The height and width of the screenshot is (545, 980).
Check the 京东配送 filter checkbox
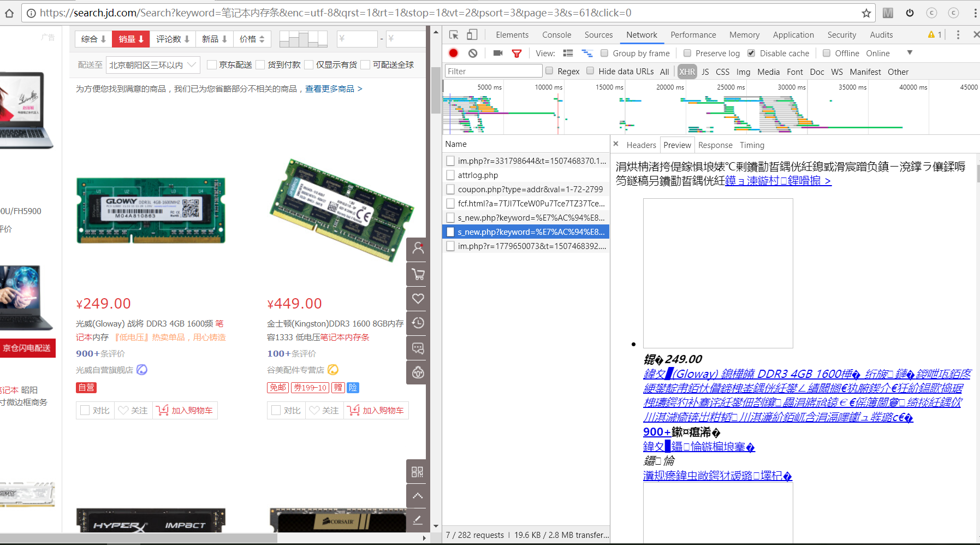point(212,65)
